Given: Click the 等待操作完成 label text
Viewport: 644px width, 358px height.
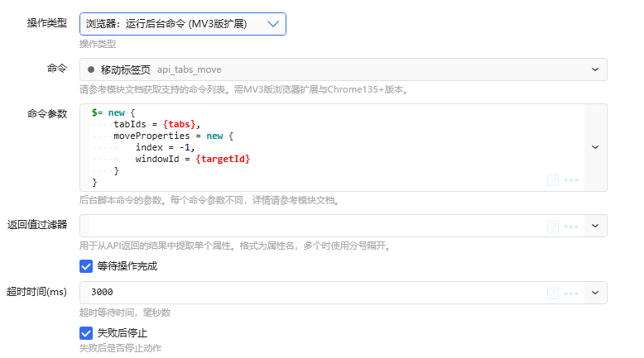Looking at the screenshot, I should (127, 266).
